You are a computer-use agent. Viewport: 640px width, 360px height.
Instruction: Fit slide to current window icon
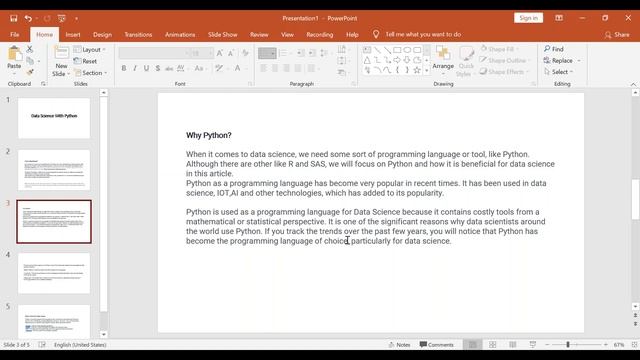click(x=635, y=345)
